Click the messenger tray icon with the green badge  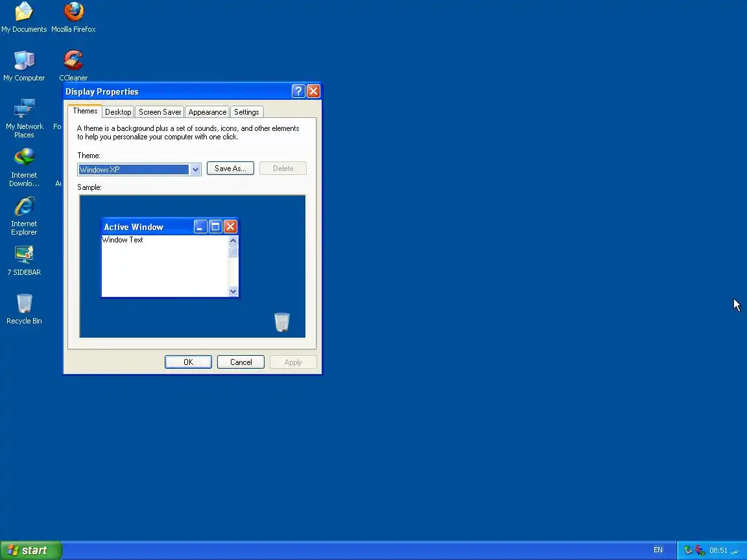[x=700, y=550]
